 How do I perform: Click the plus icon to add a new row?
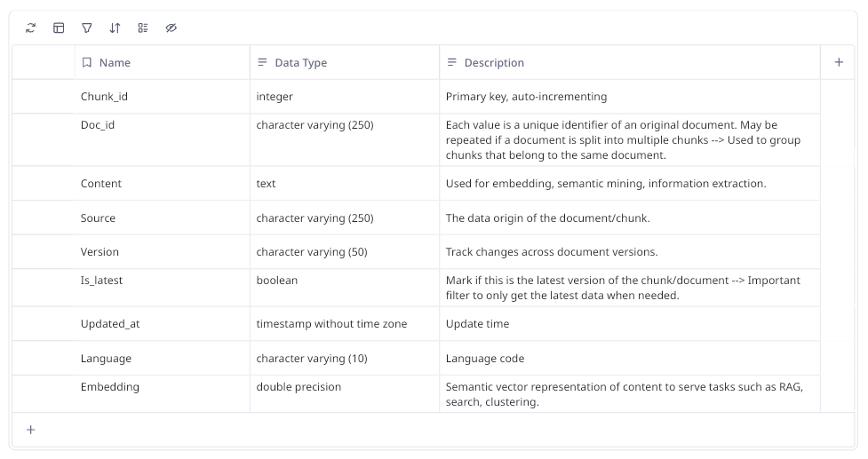pos(31,430)
